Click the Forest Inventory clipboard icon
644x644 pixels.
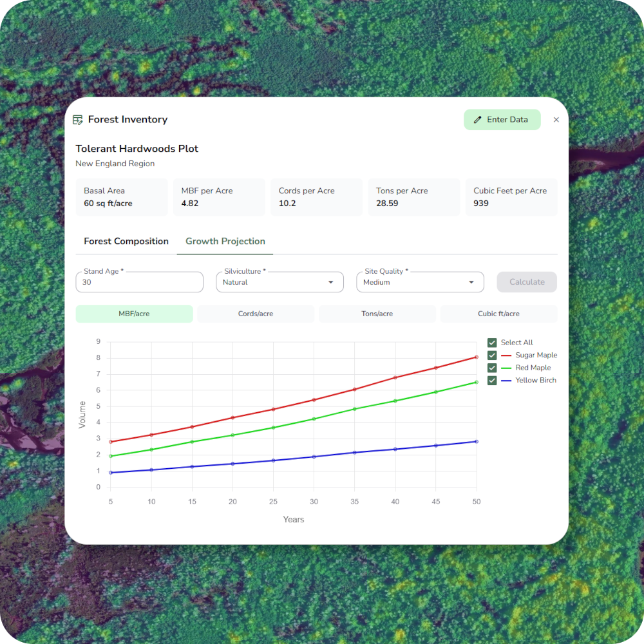tap(78, 120)
